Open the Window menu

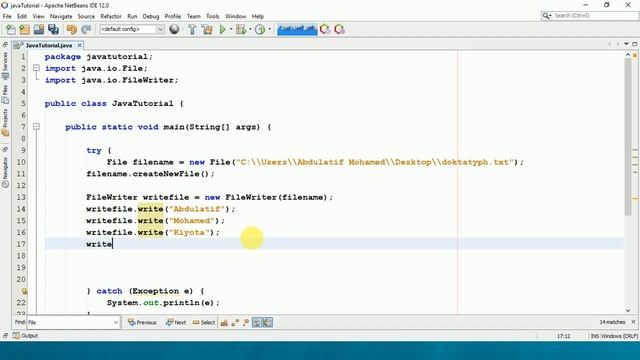click(236, 16)
